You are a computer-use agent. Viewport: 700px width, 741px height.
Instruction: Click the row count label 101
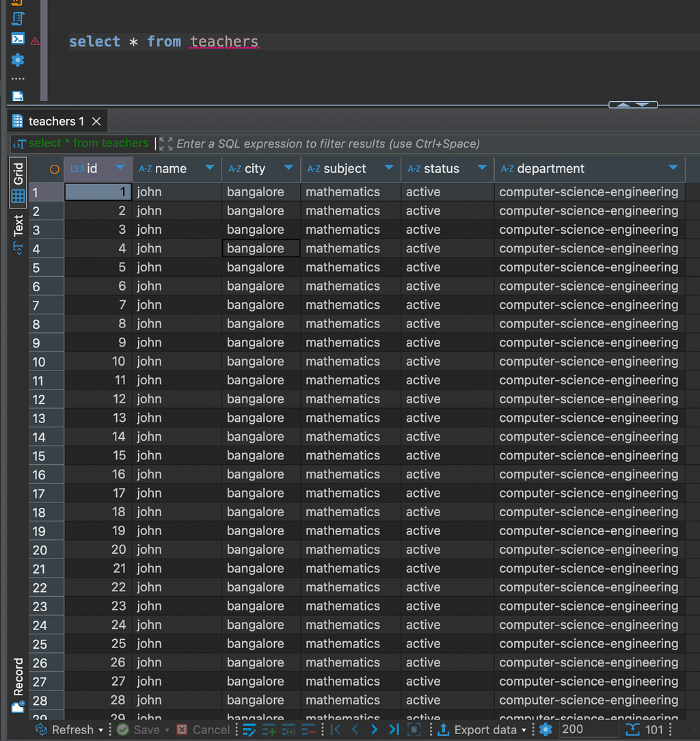point(654,729)
